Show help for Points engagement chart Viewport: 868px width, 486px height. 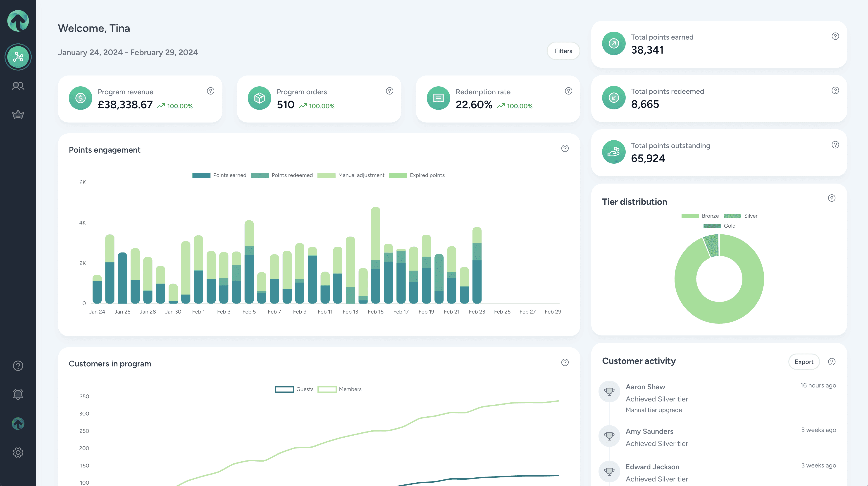[x=565, y=149]
